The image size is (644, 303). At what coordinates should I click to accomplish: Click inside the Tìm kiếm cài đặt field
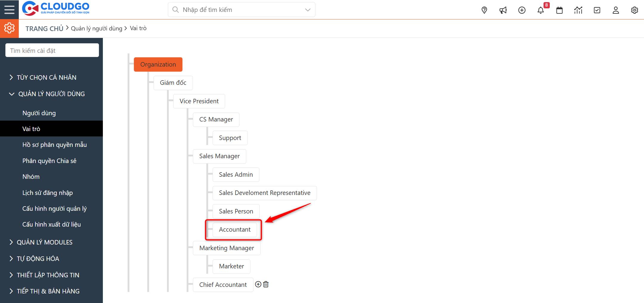(x=52, y=50)
